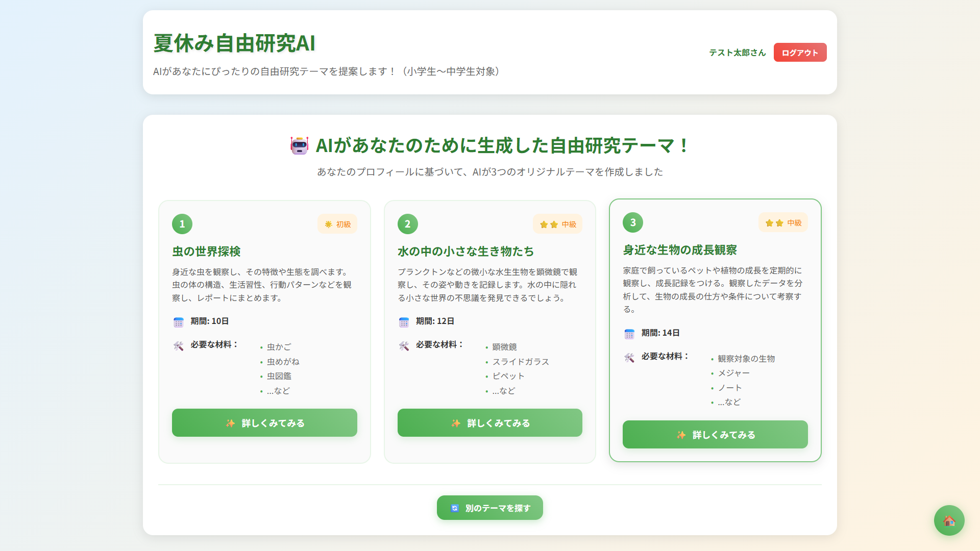980x551 pixels.
Task: Click tools icon in 水の中の小さな生き物たち card
Action: 404,346
